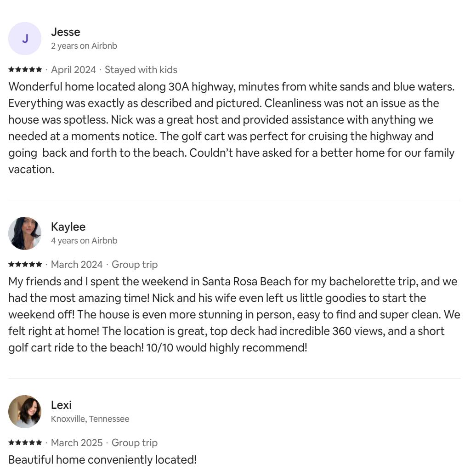Open Lexi's profile photo
Image resolution: width=476 pixels, height=476 pixels.
point(25,412)
